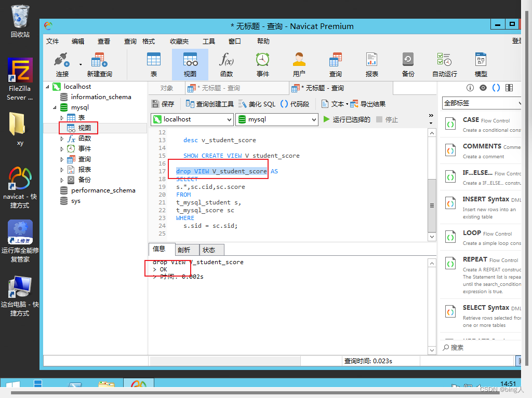Image resolution: width=532 pixels, height=398 pixels.
Task: Collapse the localhost tree node
Action: coord(47,87)
